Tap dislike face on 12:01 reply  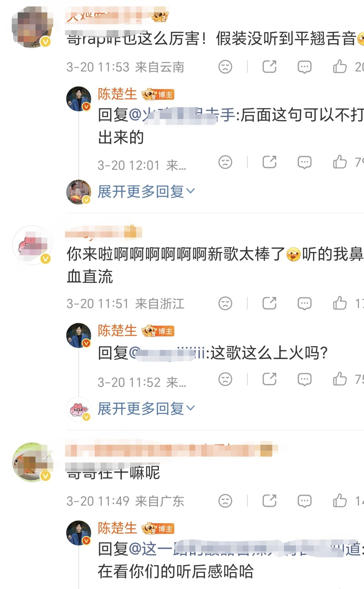[225, 162]
